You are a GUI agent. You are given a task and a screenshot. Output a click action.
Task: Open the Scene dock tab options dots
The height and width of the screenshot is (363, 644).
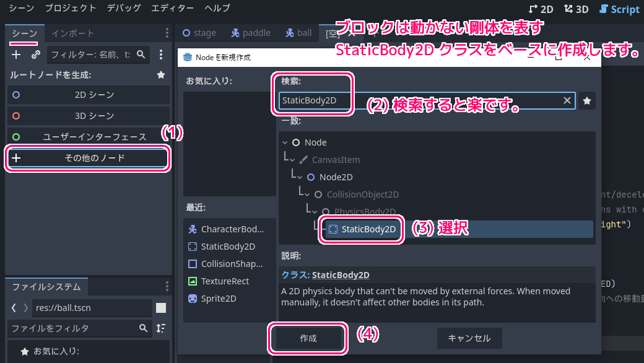click(x=167, y=33)
